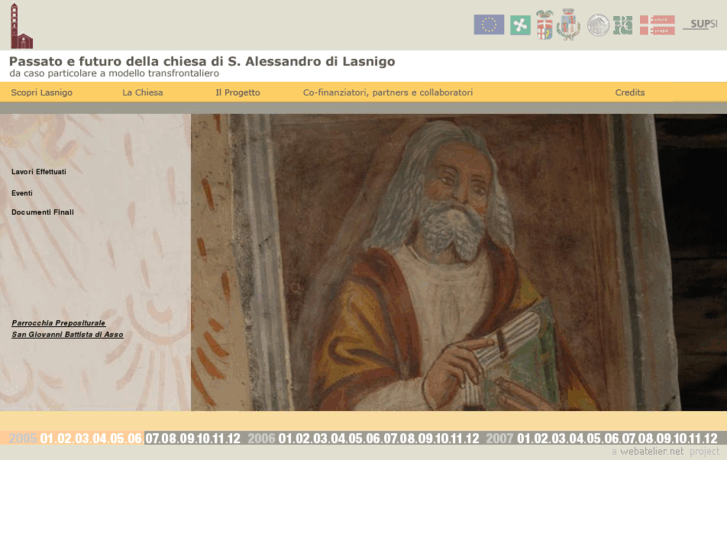Select month 01 of 2006 in timeline
This screenshot has height=545, width=727.
tap(286, 438)
